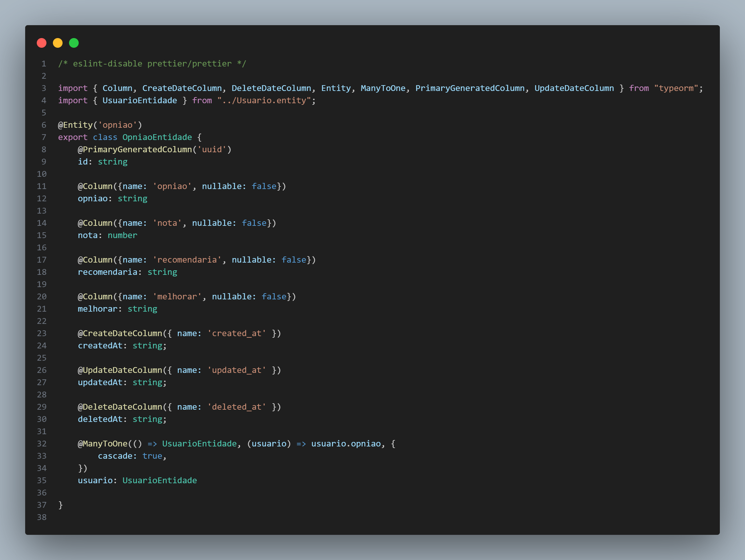Click ManyToOne in the import line
745x560 pixels.
383,88
